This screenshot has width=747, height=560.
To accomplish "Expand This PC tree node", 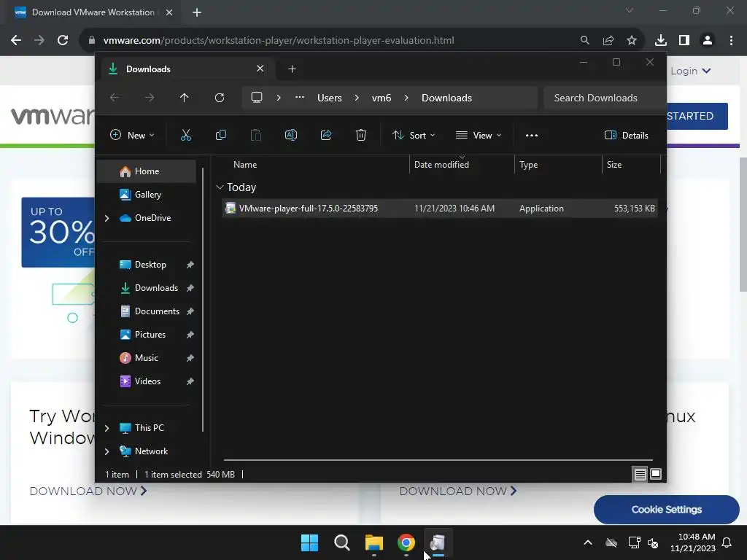I will click(107, 428).
